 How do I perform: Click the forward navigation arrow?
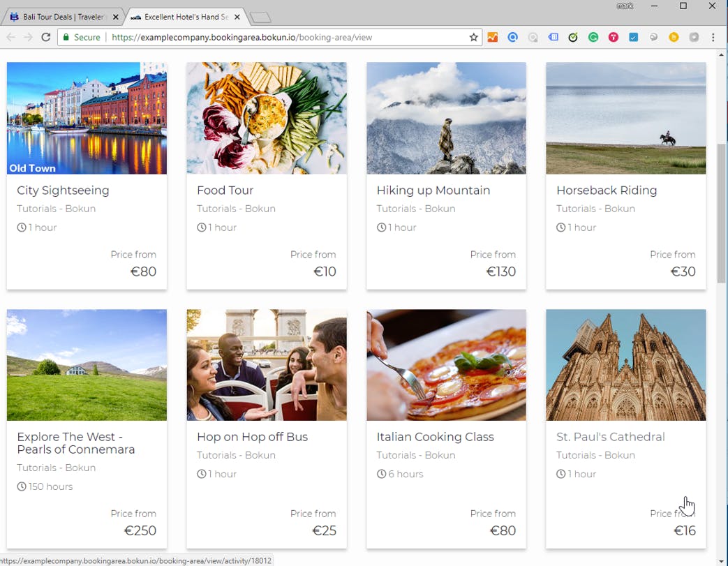click(28, 37)
